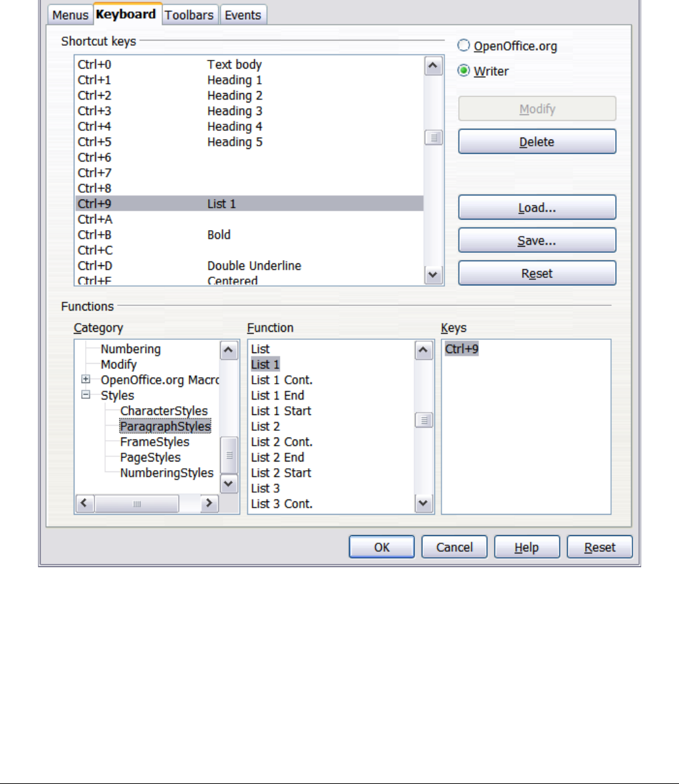This screenshot has height=784, width=679.
Task: Select List 2 function entry
Action: point(265,426)
